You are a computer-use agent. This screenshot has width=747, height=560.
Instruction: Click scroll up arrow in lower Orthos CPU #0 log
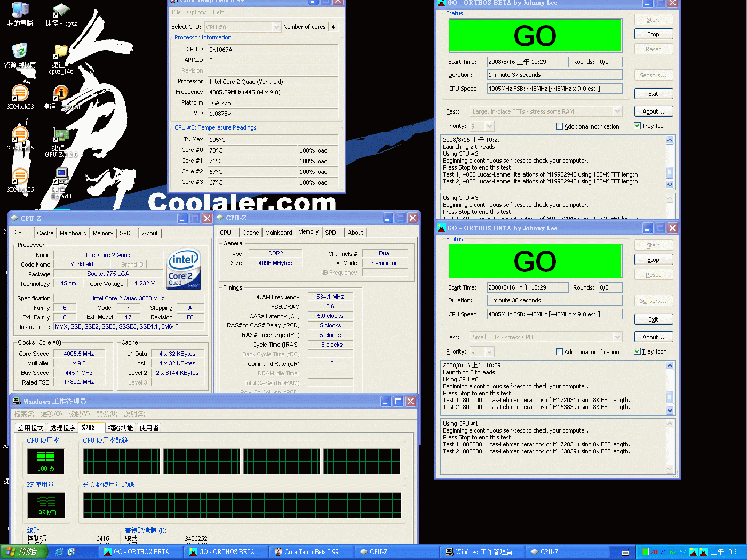click(x=670, y=365)
